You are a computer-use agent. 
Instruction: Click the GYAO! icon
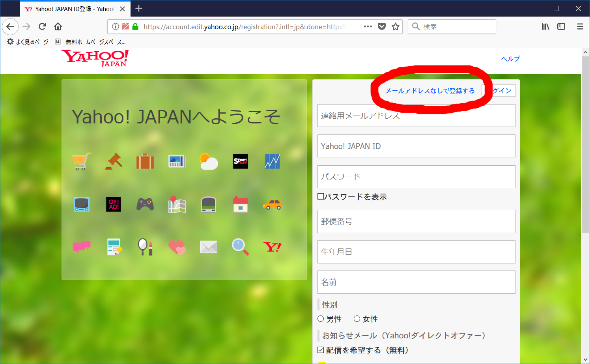click(x=114, y=204)
